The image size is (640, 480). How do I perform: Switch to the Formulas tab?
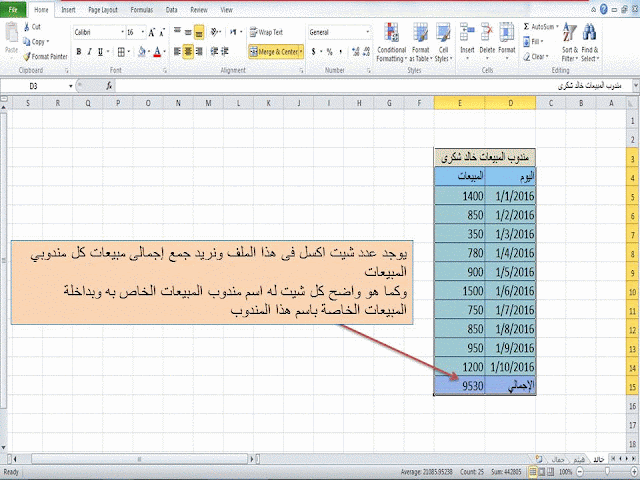point(142,10)
